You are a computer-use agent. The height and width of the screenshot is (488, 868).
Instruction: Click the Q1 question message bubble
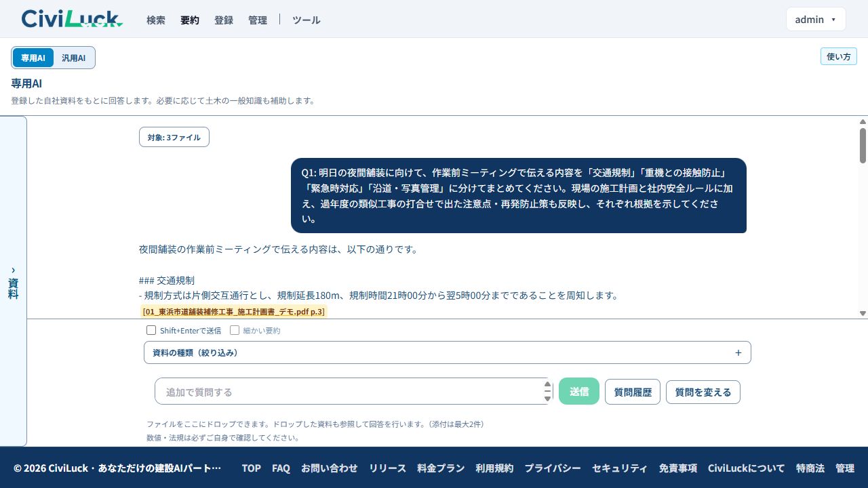[x=519, y=195]
